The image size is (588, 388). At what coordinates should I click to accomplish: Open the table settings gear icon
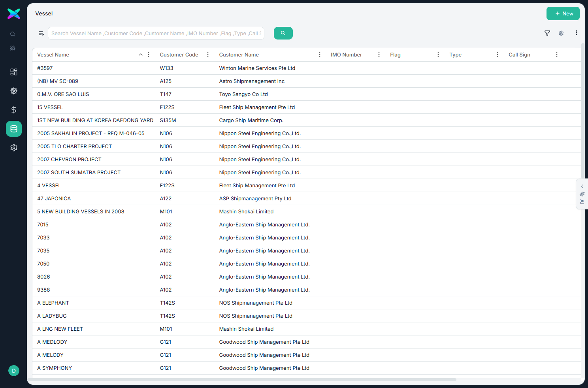click(x=561, y=33)
